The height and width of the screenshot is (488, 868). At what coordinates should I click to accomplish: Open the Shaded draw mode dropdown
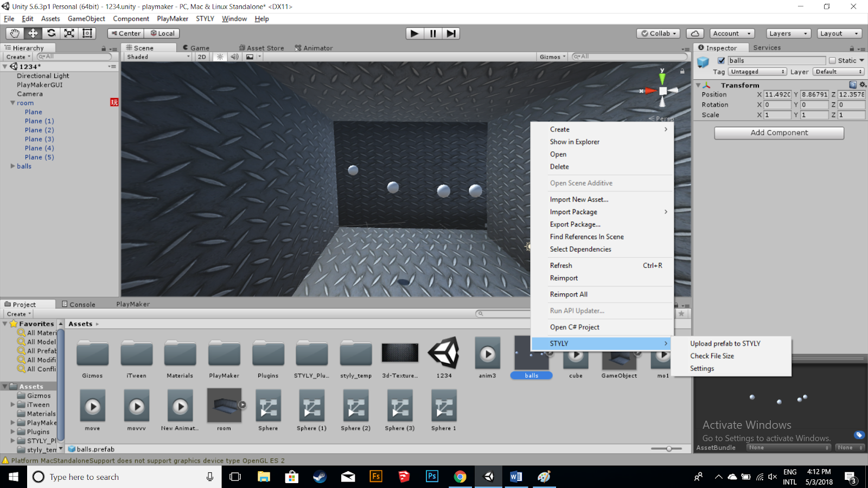[x=156, y=56]
